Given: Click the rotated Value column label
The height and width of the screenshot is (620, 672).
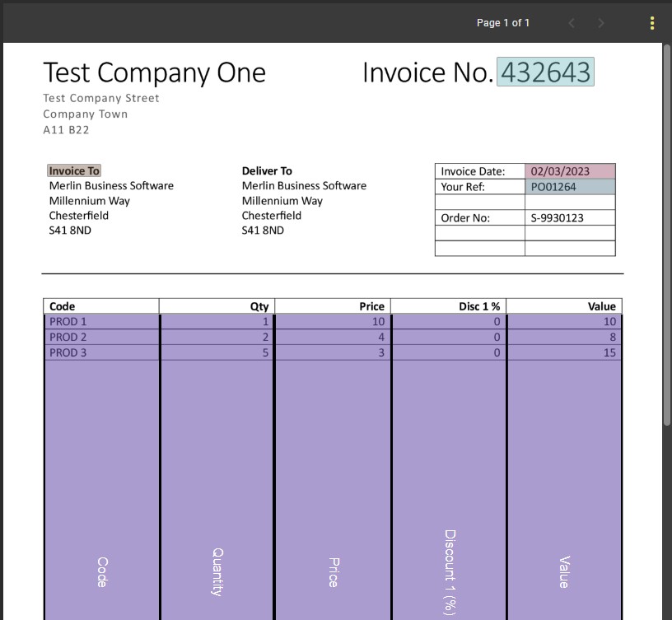Looking at the screenshot, I should coord(564,571).
